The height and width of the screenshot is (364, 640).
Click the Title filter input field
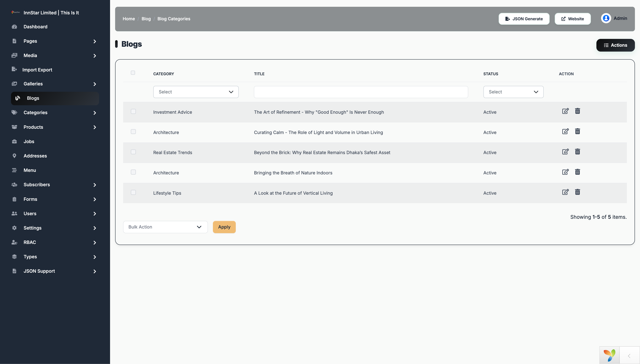click(361, 92)
